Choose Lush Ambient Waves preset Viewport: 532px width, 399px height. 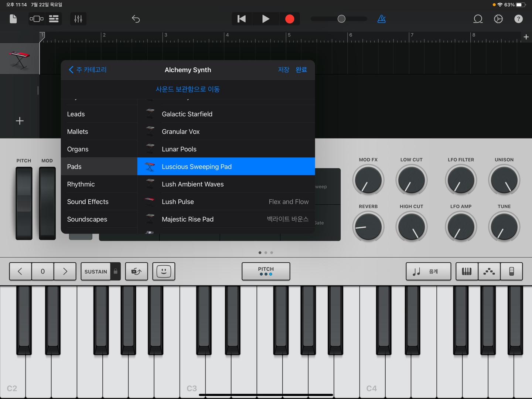pos(226,184)
